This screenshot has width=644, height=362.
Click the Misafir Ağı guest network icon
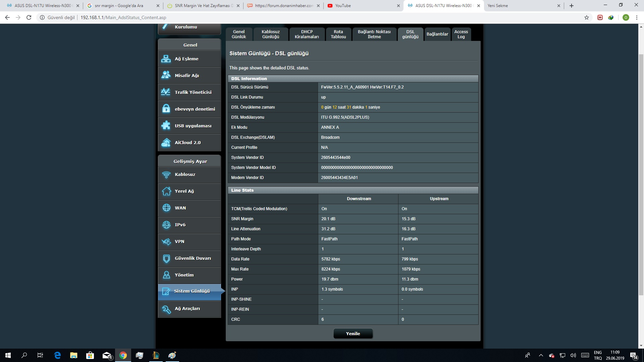(x=166, y=75)
